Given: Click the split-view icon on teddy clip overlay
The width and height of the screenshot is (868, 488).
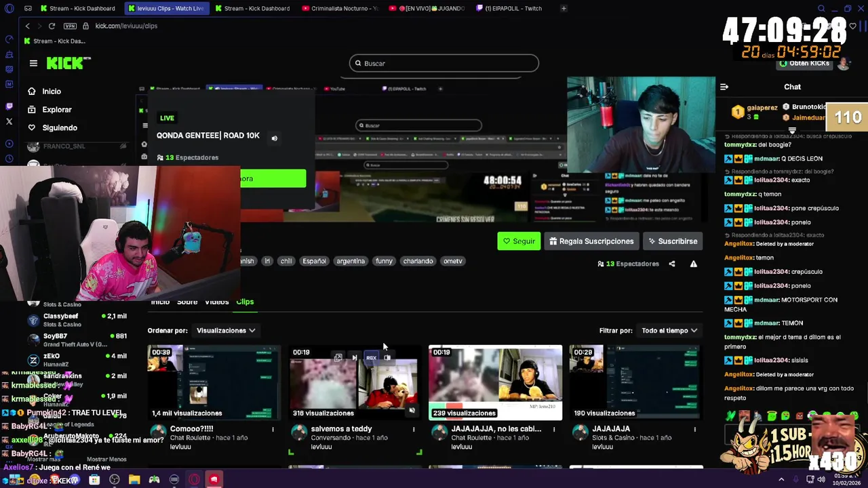Looking at the screenshot, I should pyautogui.click(x=387, y=357).
